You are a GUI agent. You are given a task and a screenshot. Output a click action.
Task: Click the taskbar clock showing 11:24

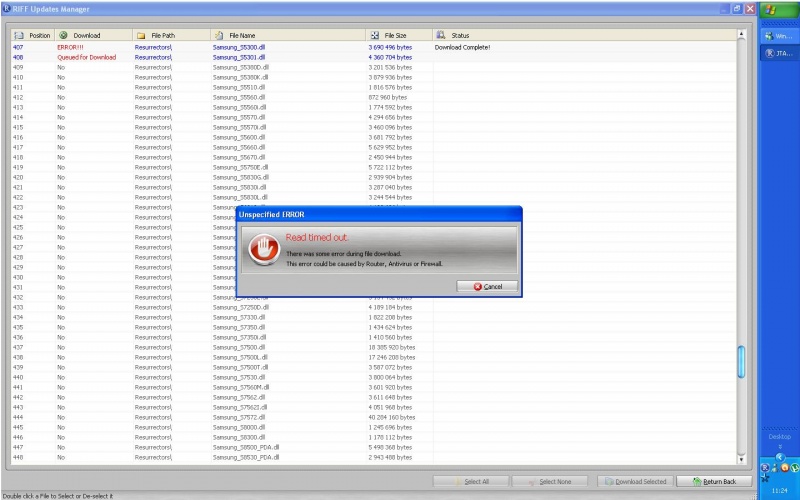[780, 490]
